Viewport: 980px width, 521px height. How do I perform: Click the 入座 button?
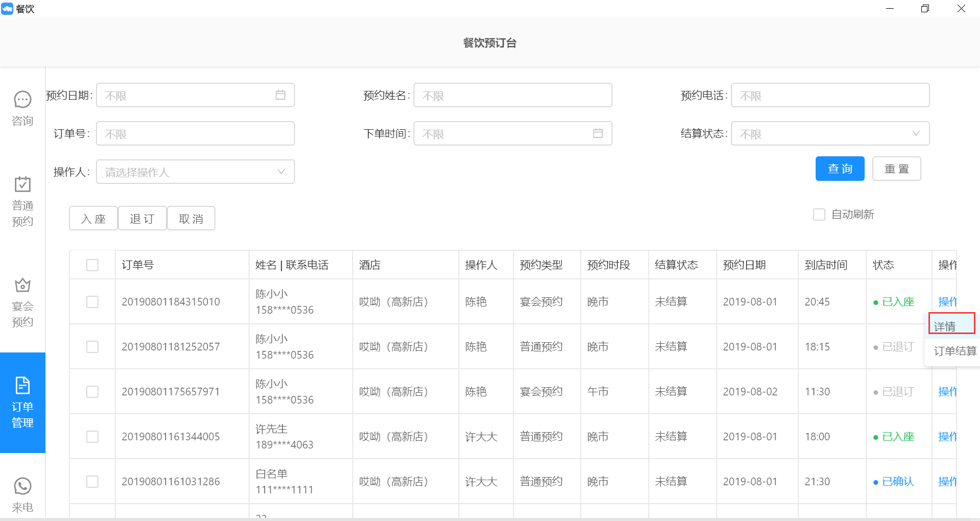[93, 219]
